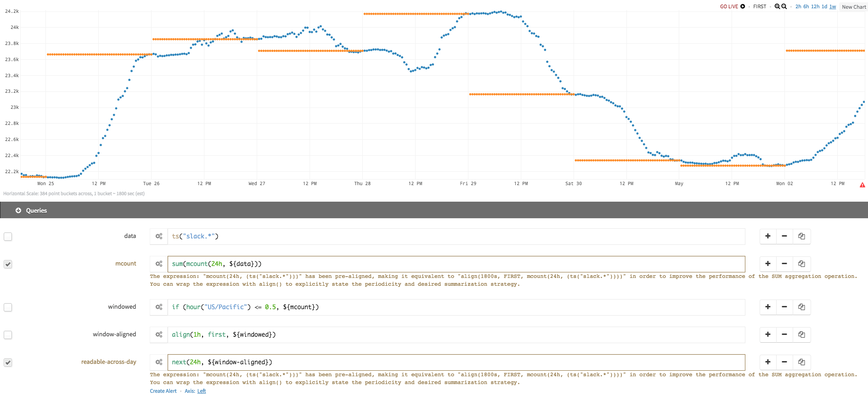
Task: Add a query after readable-across-day row
Action: [x=768, y=362]
